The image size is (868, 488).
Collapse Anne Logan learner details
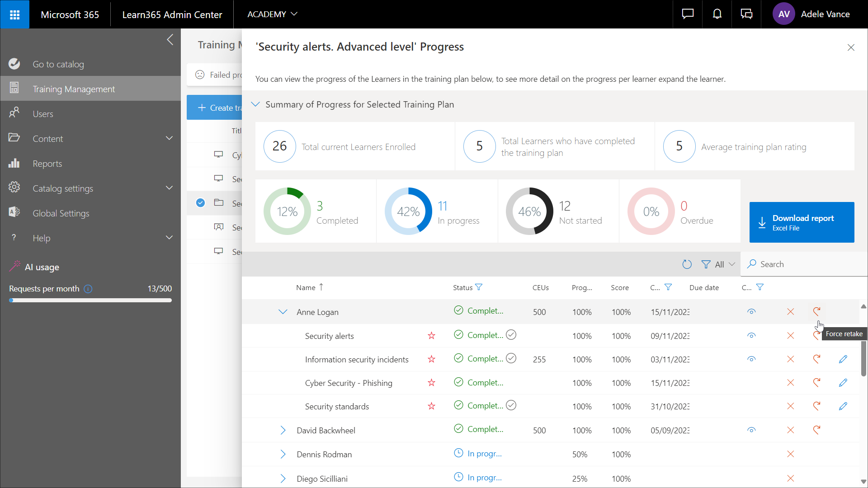283,312
